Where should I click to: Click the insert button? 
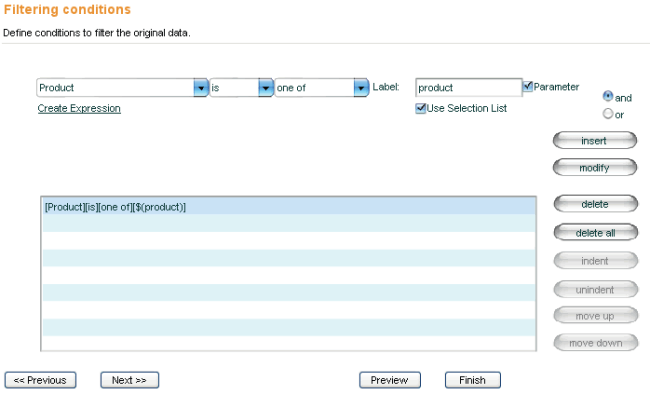point(594,141)
